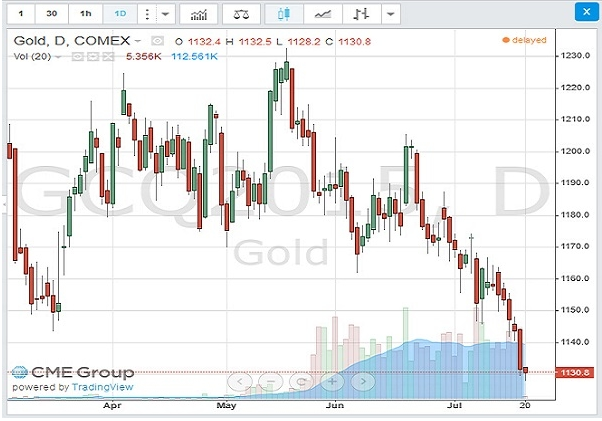The height and width of the screenshot is (421, 602).
Task: Switch to the 1D interval
Action: [x=120, y=14]
